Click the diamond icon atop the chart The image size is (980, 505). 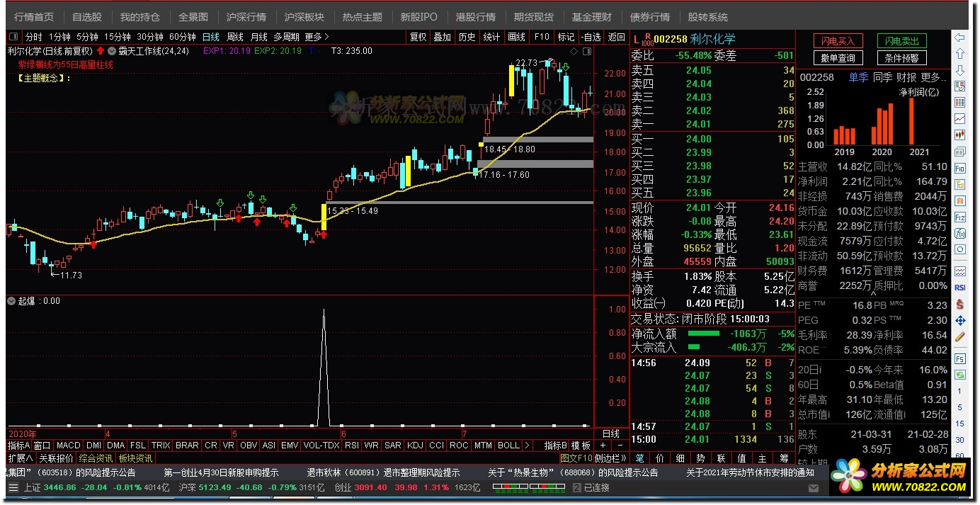coord(573,51)
